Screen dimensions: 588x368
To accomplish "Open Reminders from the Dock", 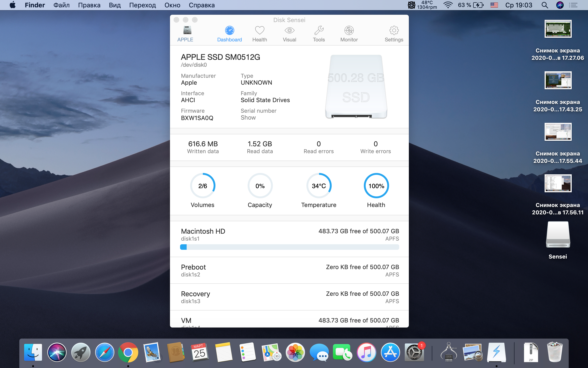I will (247, 352).
